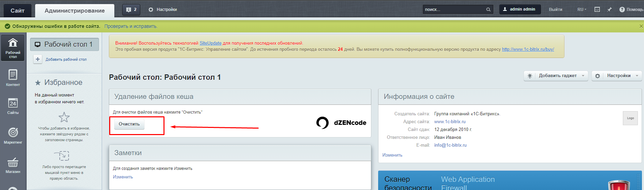Click Web Application Firewall banner text
This screenshot has height=190, width=644.
coord(468,183)
